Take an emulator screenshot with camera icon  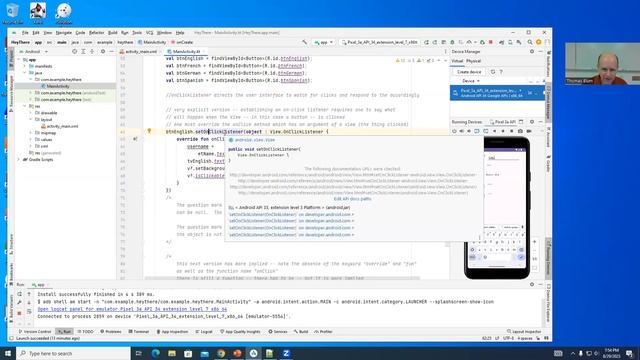point(520,131)
